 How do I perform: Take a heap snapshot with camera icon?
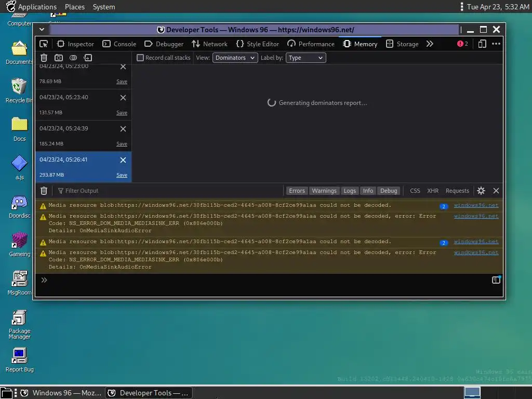coord(59,58)
